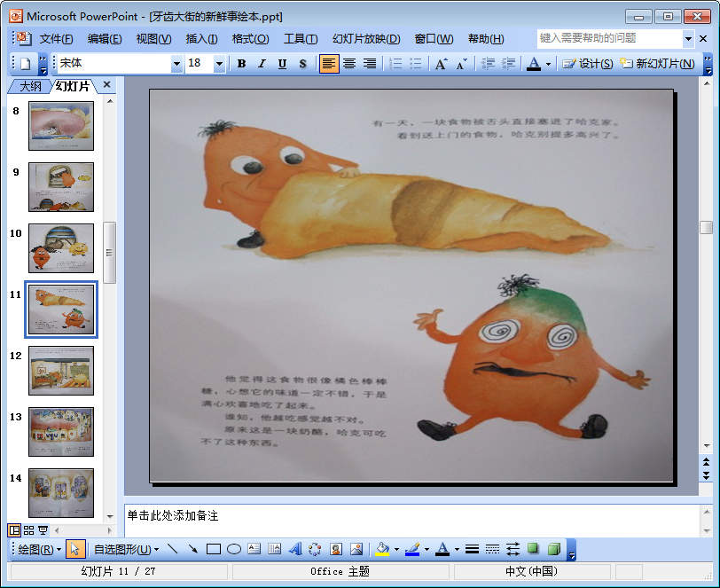
Task: Toggle Bold formatting
Action: pos(241,64)
